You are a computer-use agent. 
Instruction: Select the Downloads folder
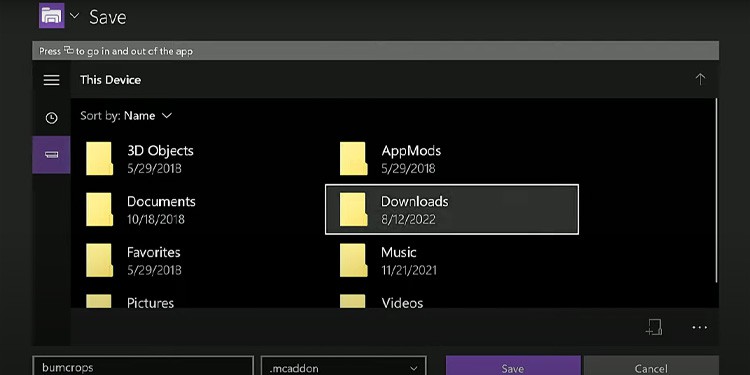[452, 210]
